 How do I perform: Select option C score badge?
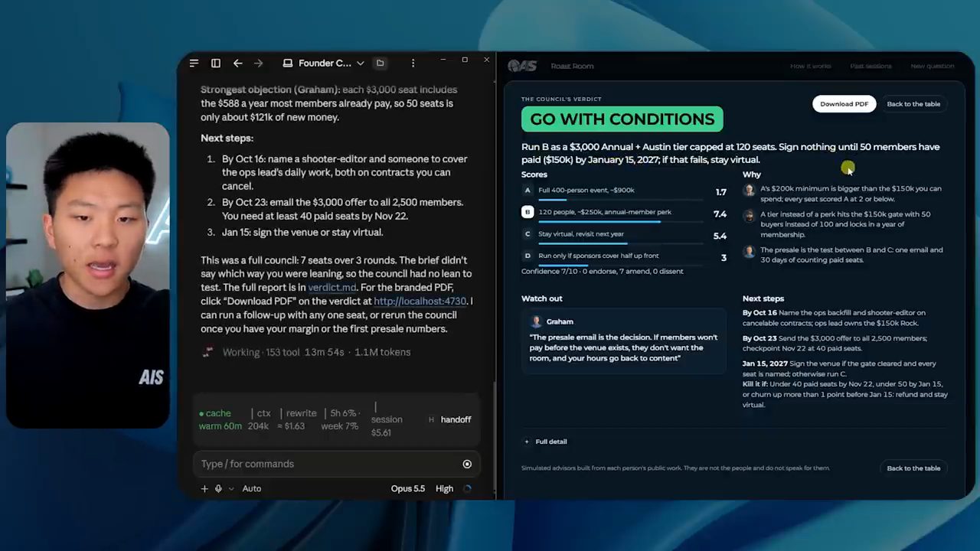[527, 234]
